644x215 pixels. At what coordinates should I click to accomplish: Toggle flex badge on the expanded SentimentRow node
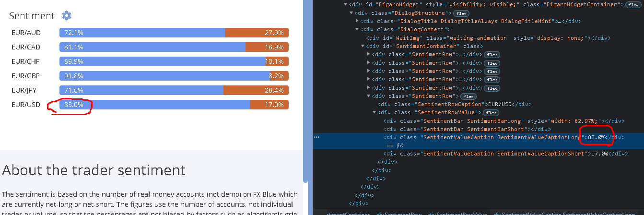coord(468,96)
